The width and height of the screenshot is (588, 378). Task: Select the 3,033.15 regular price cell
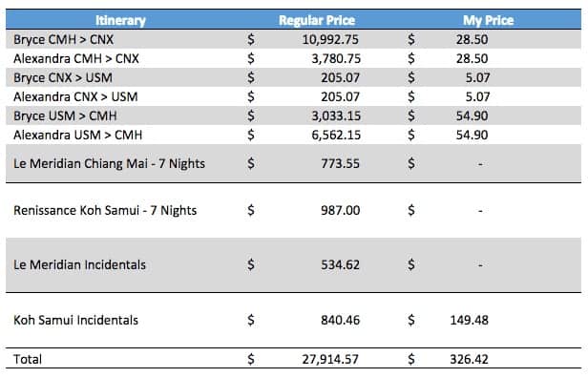(x=336, y=115)
